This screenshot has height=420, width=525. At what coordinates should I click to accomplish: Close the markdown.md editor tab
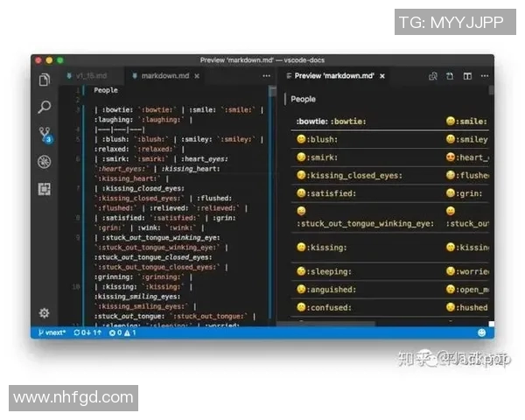point(197,76)
